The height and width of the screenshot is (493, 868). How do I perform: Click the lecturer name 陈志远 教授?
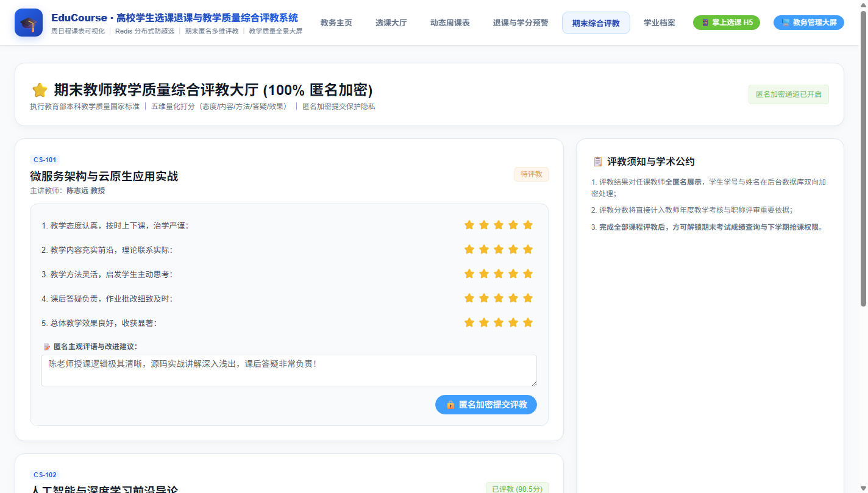(x=86, y=191)
